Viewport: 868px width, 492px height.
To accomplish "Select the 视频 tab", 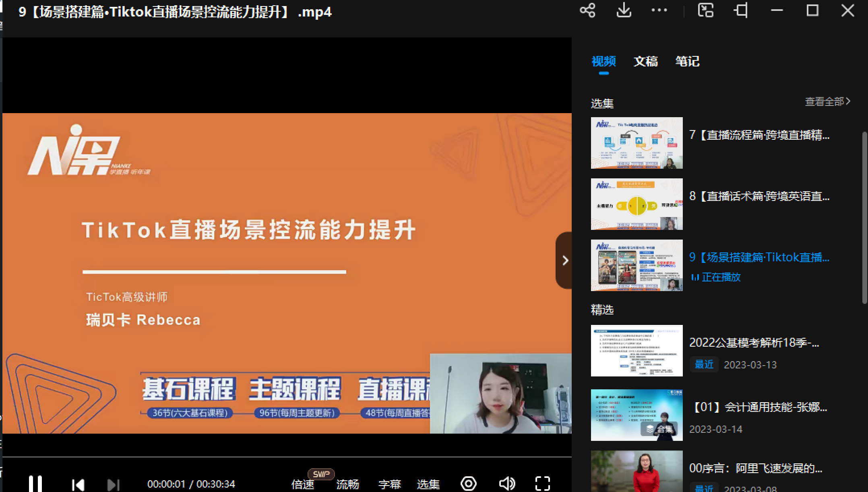I will 603,61.
